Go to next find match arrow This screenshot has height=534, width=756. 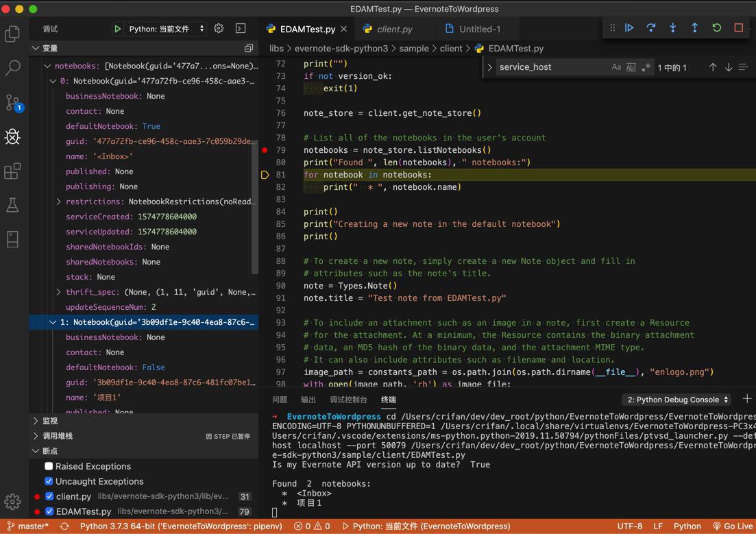[x=729, y=67]
